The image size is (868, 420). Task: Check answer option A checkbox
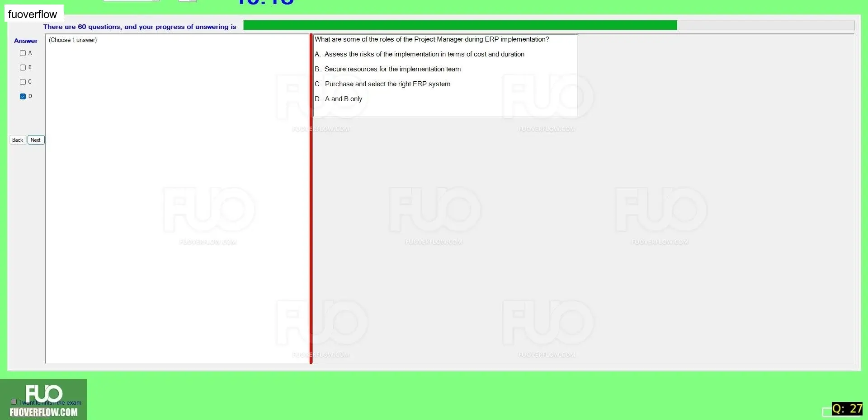click(x=23, y=53)
